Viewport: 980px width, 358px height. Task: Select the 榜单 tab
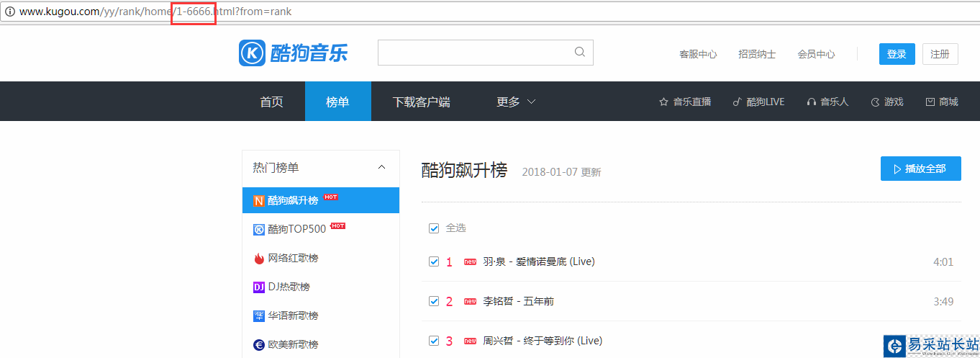coord(337,102)
